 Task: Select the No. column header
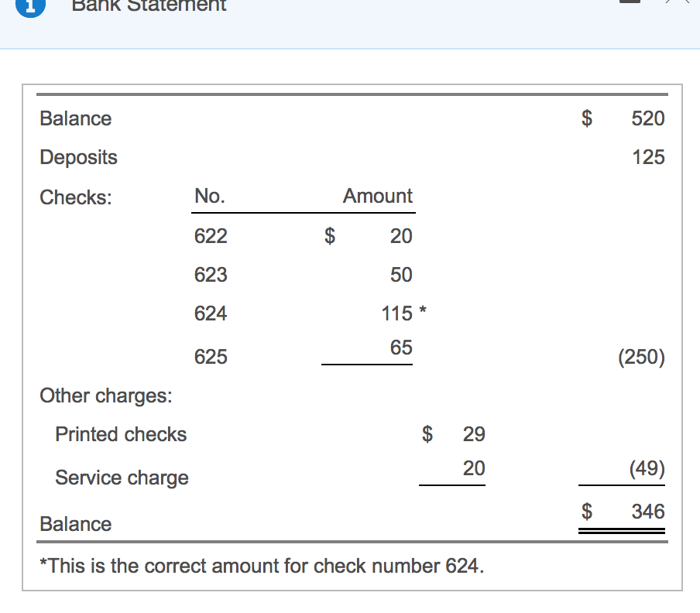pyautogui.click(x=208, y=196)
